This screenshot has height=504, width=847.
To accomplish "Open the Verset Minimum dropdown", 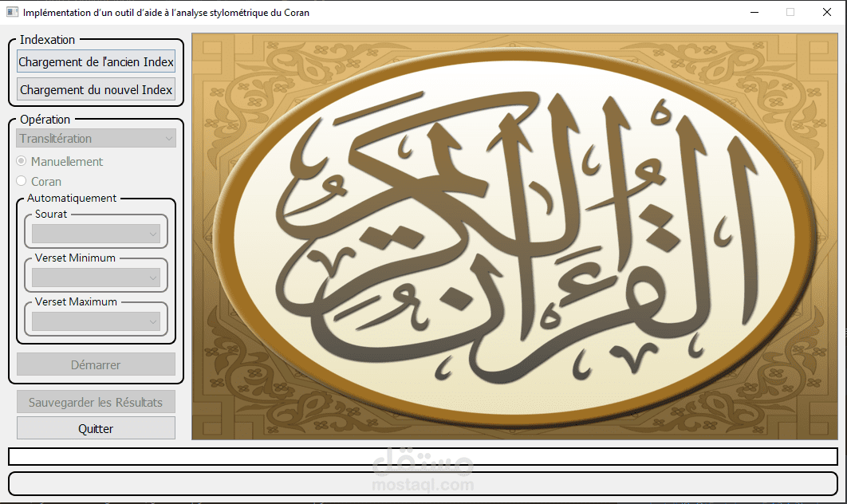I will pyautogui.click(x=97, y=278).
